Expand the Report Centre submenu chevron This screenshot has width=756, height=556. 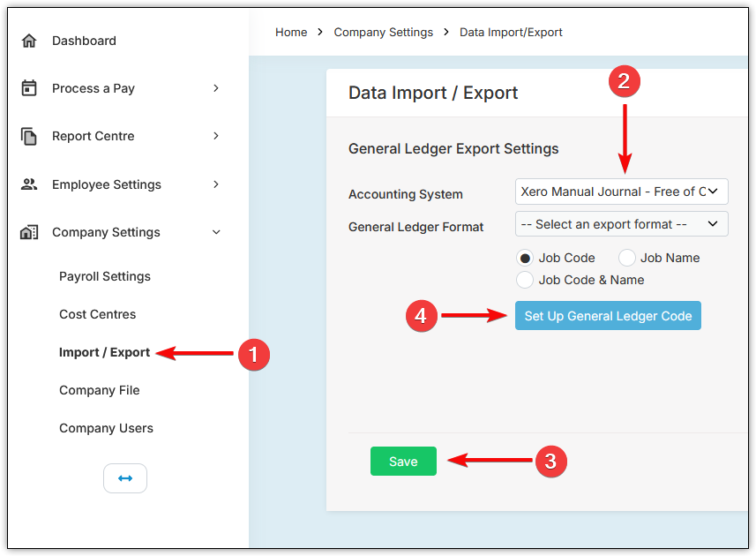pyautogui.click(x=216, y=136)
